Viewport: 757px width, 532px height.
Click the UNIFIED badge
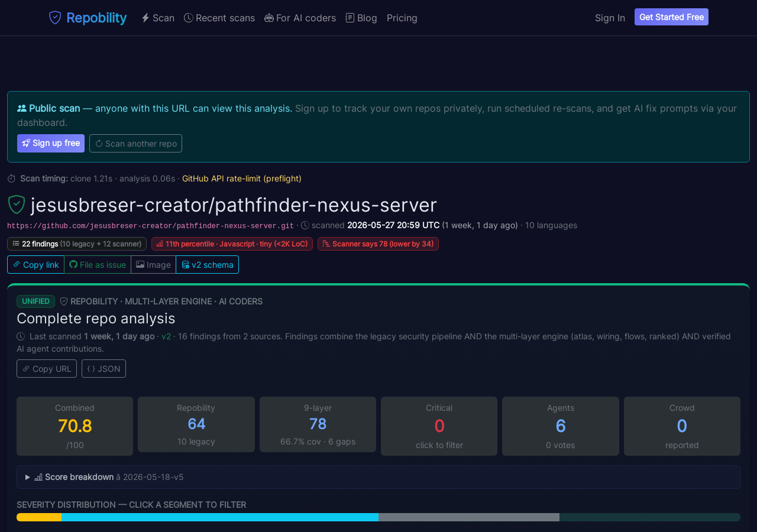(35, 301)
